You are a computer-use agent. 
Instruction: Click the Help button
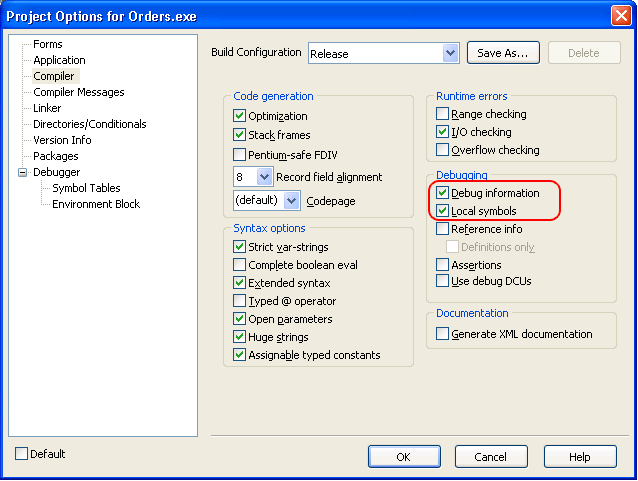coord(579,457)
